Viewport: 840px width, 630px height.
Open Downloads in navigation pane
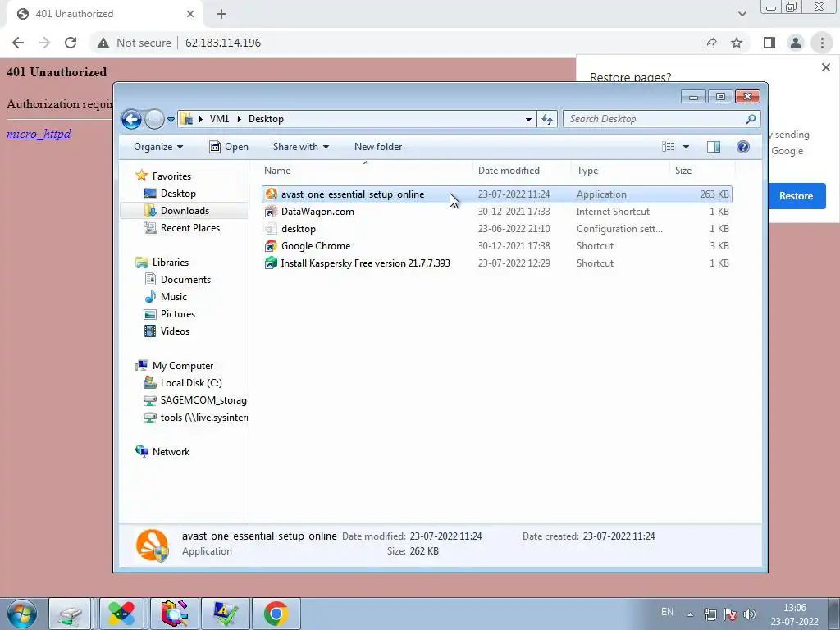[x=185, y=211]
